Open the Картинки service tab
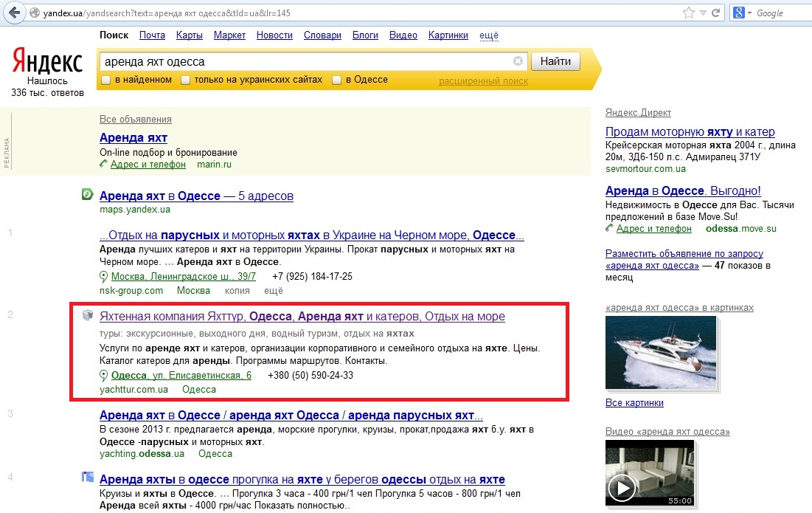The width and height of the screenshot is (812, 513). coord(448,35)
